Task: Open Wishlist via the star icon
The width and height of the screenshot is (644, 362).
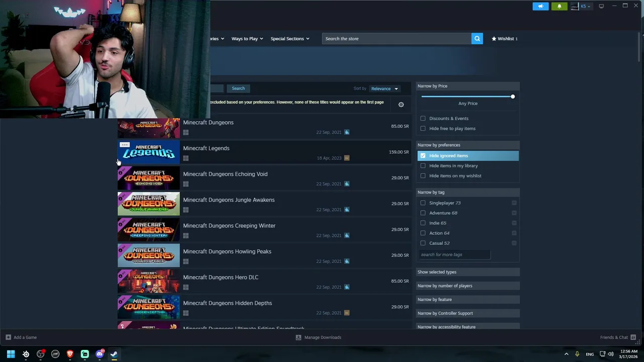Action: click(x=494, y=39)
